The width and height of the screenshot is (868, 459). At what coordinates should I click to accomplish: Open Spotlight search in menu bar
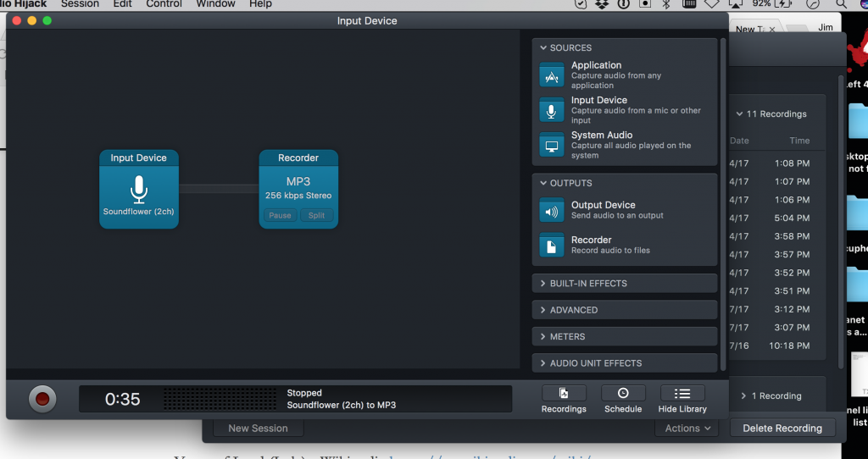tap(841, 4)
